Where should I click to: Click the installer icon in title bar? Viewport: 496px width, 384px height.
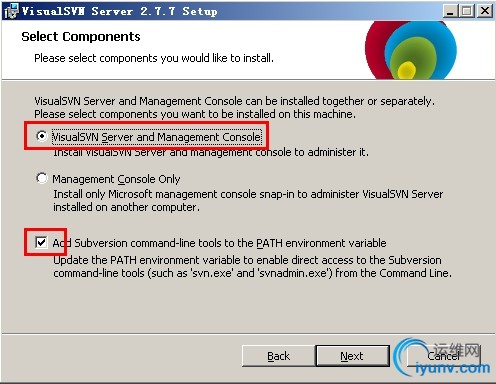11,11
